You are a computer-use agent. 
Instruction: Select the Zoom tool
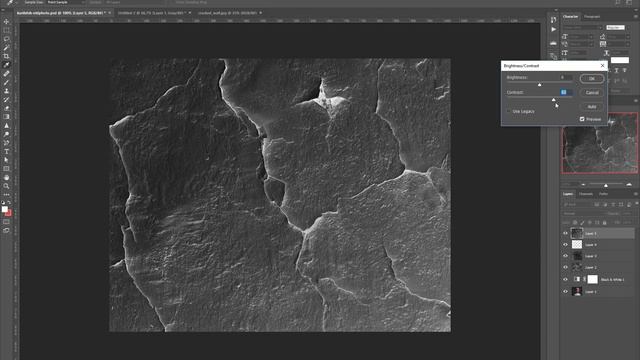point(6,186)
